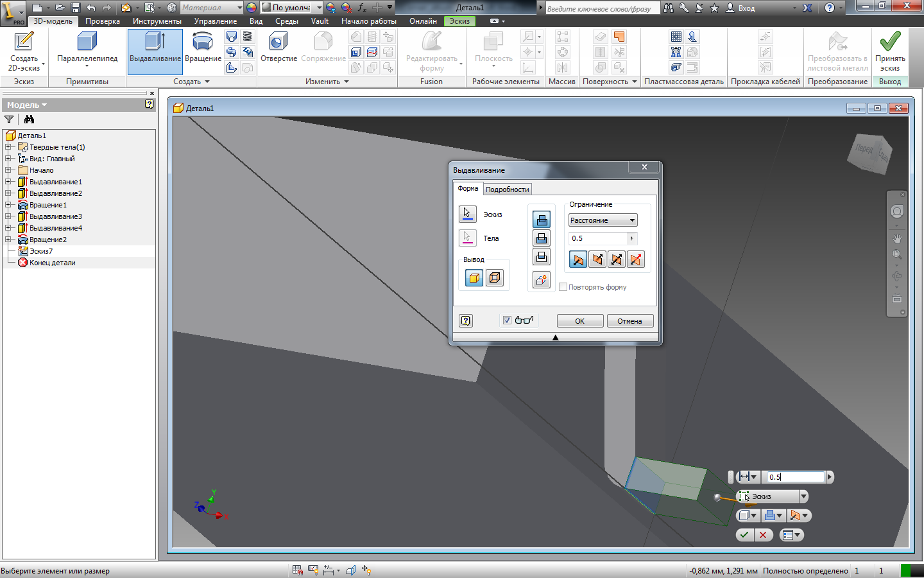Click the ViewCube in the viewport corner
Screen dimensions: 924x578
coord(871,153)
